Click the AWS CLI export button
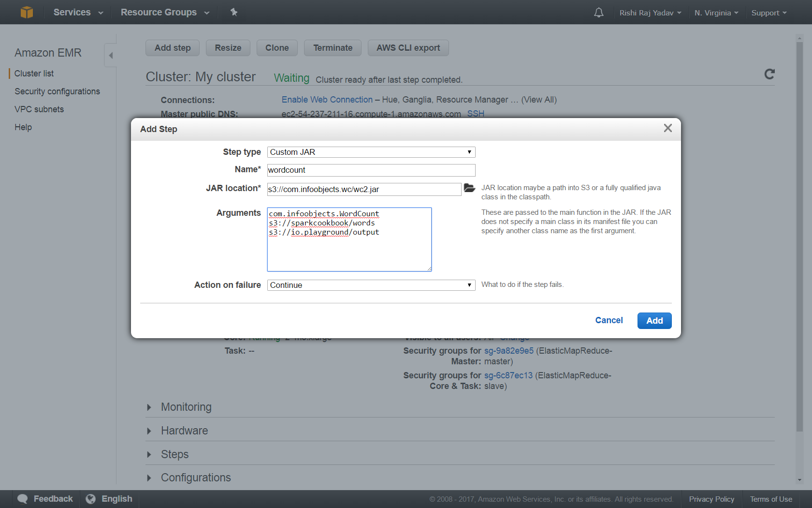This screenshot has height=508, width=812. (408, 48)
